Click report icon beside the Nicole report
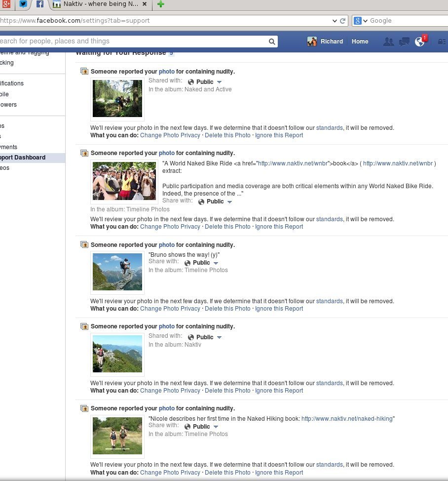The height and width of the screenshot is (481, 448). click(84, 408)
